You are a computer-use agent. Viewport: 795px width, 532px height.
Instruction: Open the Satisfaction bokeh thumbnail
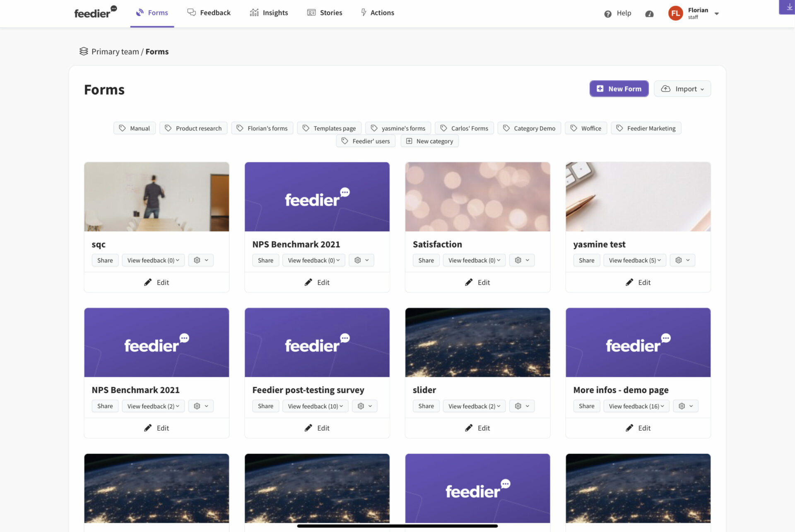click(x=477, y=197)
